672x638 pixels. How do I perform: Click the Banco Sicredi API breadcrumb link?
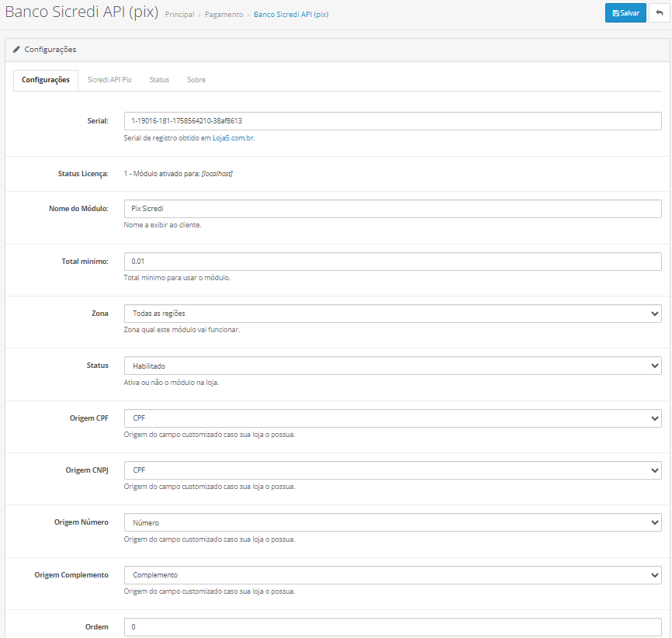click(290, 15)
